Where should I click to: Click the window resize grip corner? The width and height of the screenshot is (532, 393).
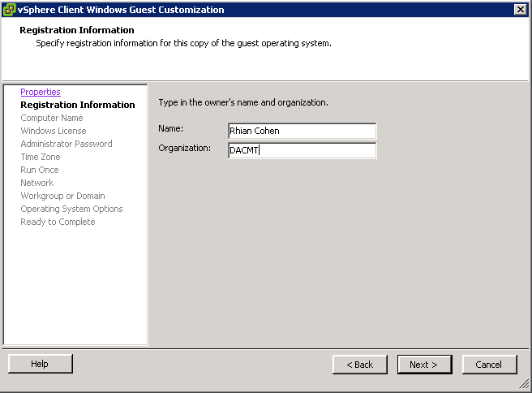pyautogui.click(x=524, y=384)
